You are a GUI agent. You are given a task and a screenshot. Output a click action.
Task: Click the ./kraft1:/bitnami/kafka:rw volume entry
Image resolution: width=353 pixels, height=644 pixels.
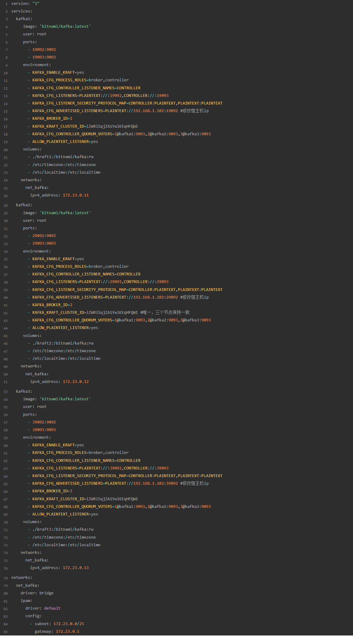[63, 157]
